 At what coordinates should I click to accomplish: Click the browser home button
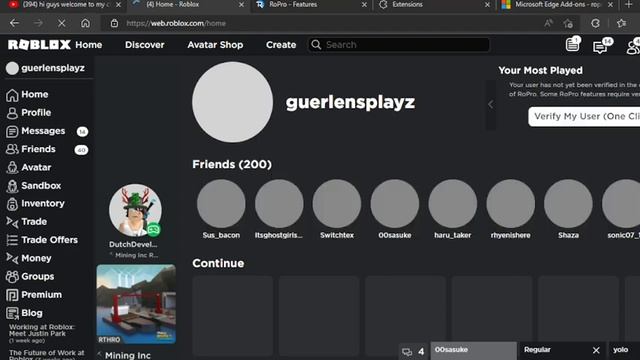85,23
